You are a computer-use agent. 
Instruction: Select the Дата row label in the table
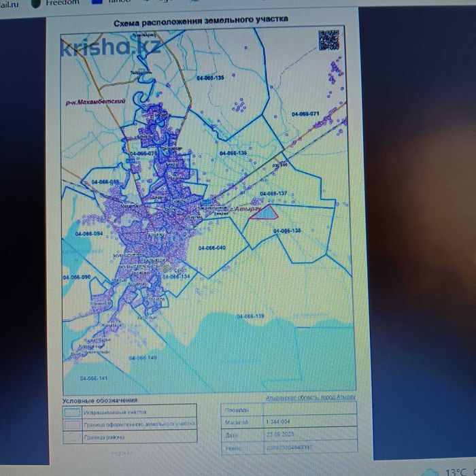pos(231,435)
